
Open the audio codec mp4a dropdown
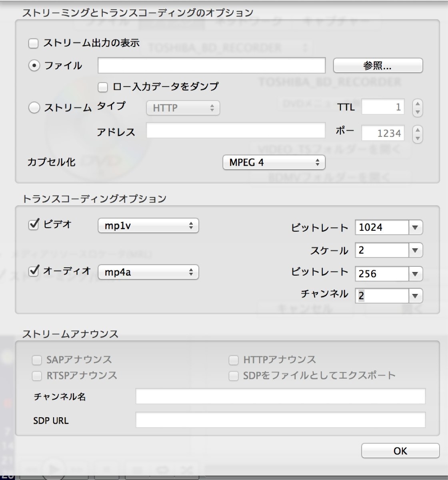click(x=148, y=272)
